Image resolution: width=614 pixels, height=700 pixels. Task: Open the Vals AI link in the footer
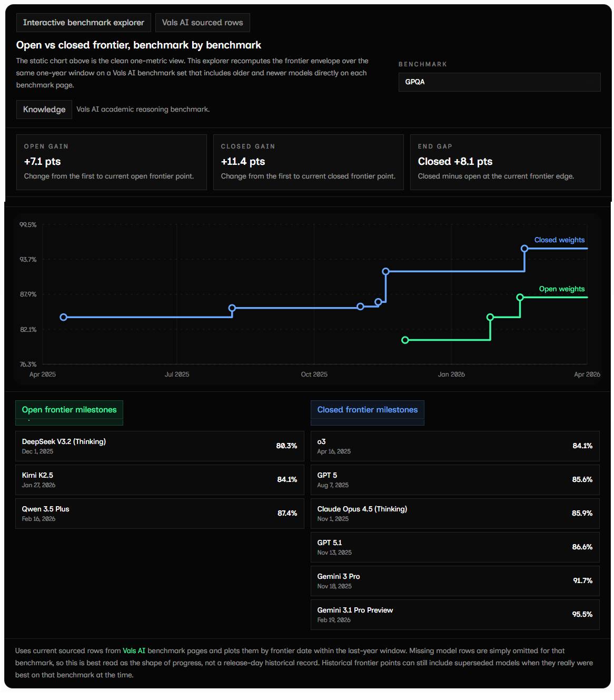(134, 650)
